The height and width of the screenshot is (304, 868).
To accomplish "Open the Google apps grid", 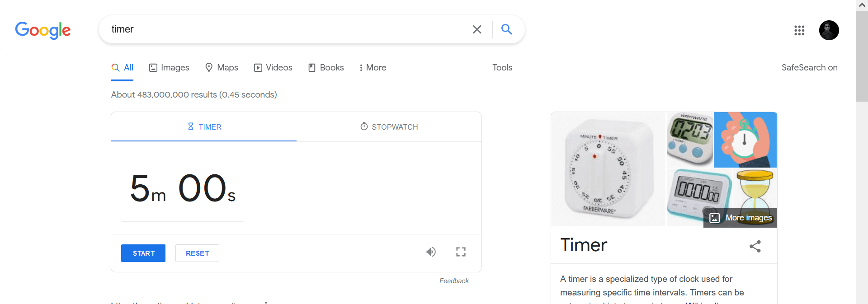I will pyautogui.click(x=799, y=30).
